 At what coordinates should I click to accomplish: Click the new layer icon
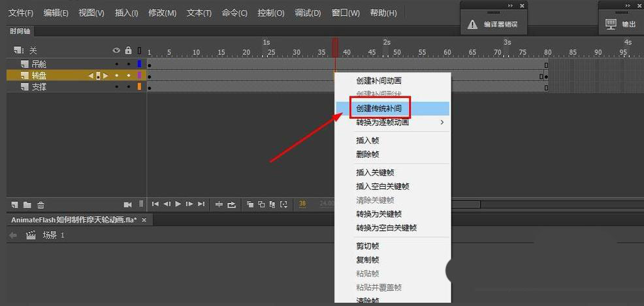click(15, 205)
